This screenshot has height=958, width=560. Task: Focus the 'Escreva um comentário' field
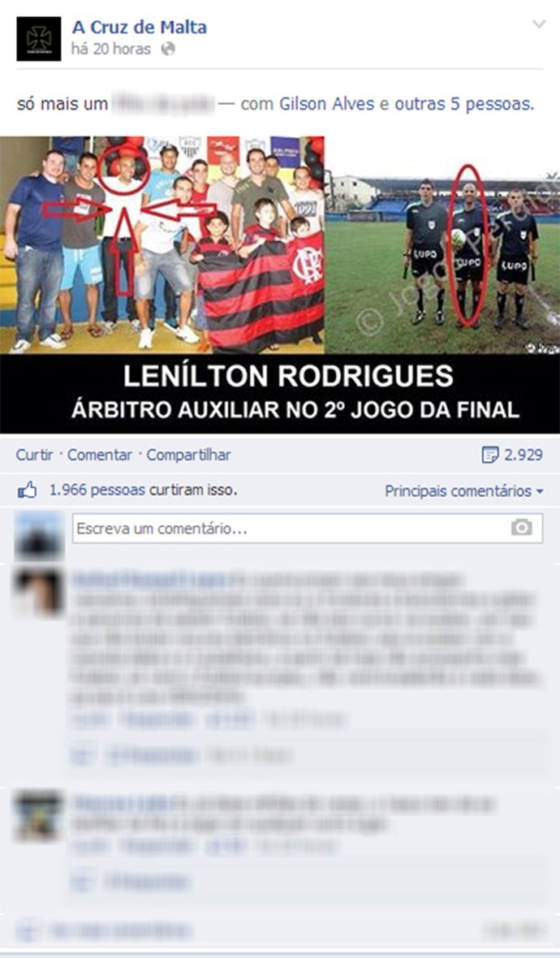click(307, 528)
